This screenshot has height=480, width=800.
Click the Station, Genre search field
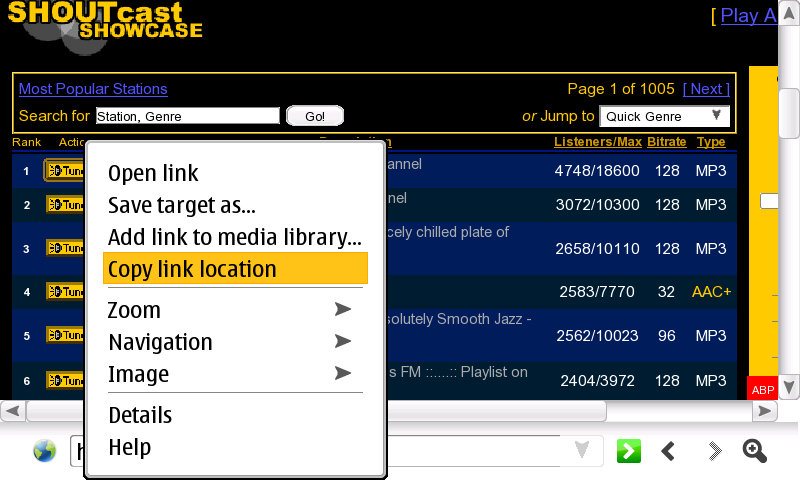click(188, 116)
